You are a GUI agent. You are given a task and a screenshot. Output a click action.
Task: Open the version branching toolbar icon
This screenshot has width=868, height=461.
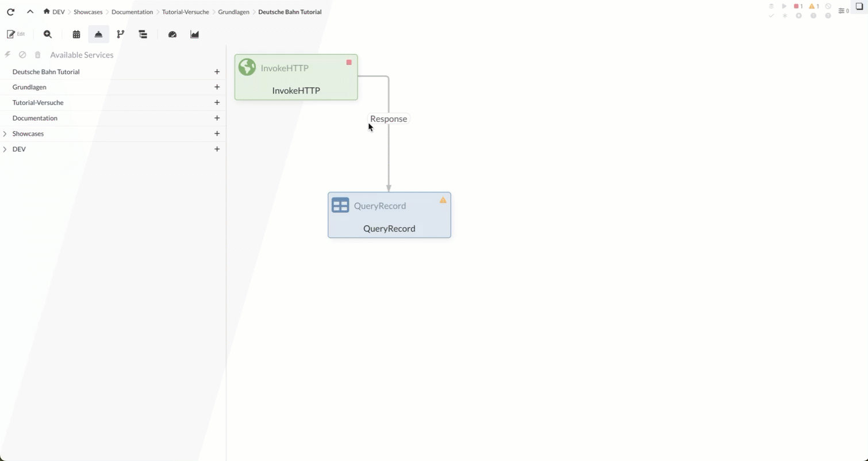coord(121,34)
